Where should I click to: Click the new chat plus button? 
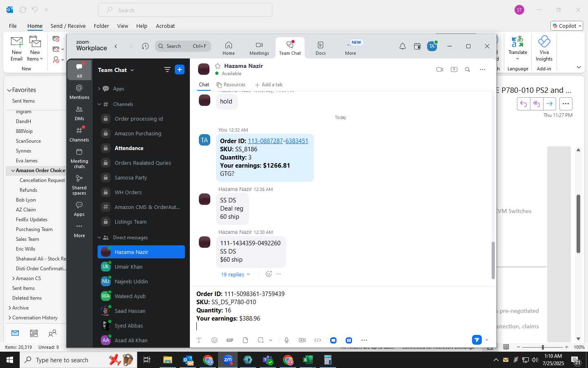tap(180, 70)
